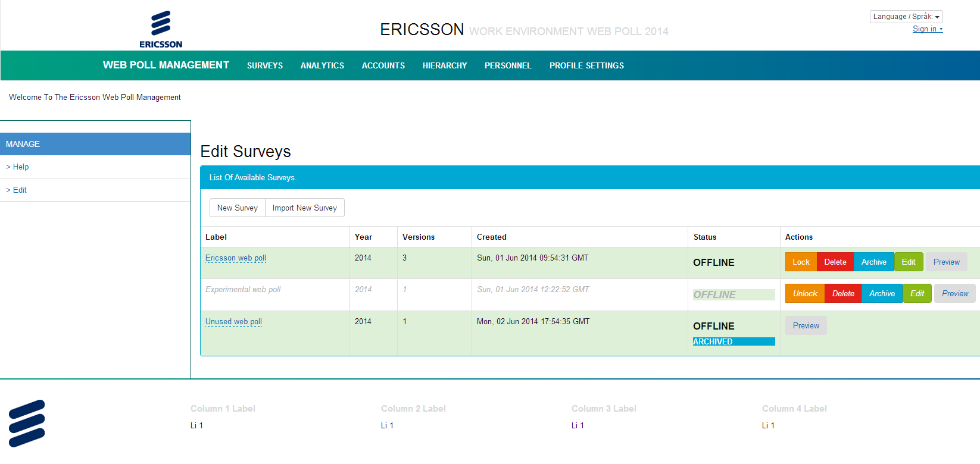The width and height of the screenshot is (980, 464).
Task: Click the Import New Survey button
Action: 305,208
